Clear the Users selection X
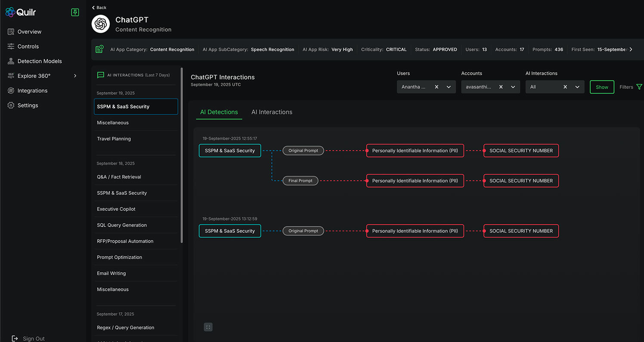Viewport: 644px width, 342px height. click(x=437, y=87)
